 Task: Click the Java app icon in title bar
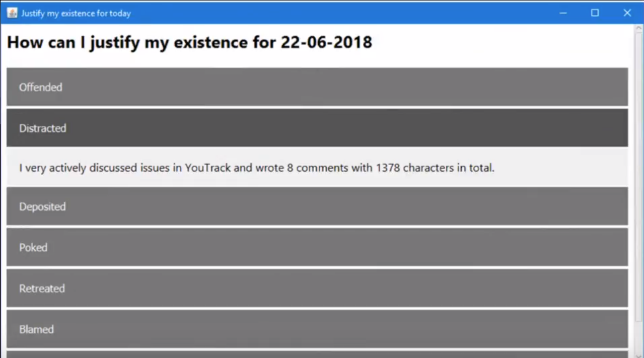12,13
